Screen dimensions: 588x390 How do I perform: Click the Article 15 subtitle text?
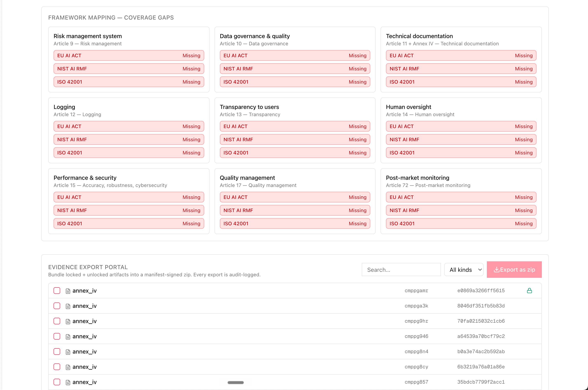(x=110, y=185)
